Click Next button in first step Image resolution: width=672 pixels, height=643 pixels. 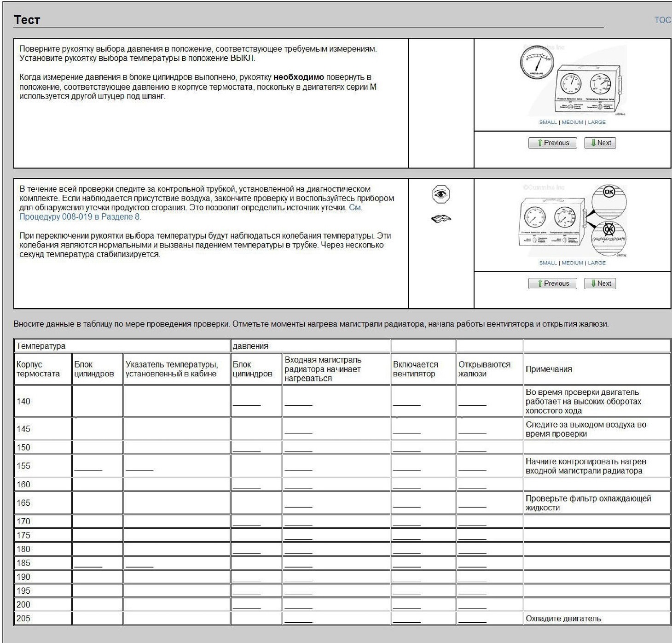600,143
